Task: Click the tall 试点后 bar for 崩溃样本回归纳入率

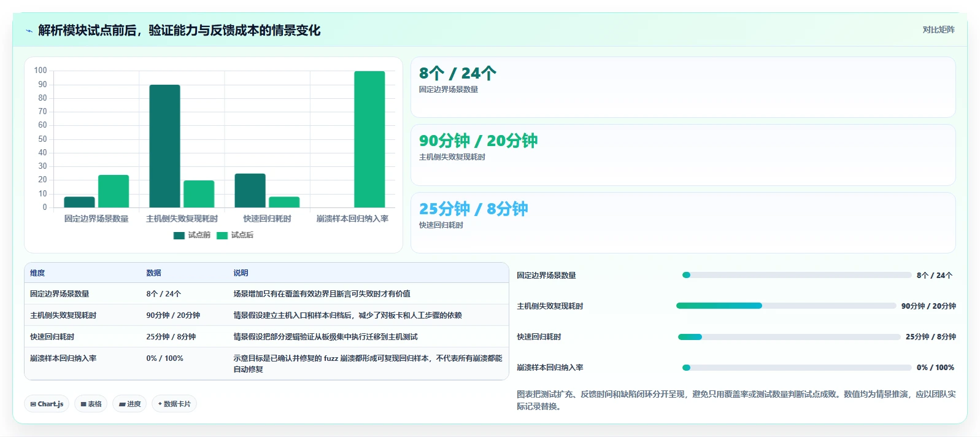Action: (369, 139)
